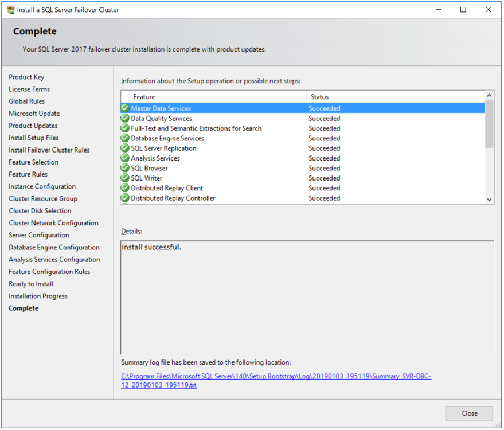Image resolution: width=504 pixels, height=430 pixels.
Task: Click the Install Setup Files step
Action: pyautogui.click(x=33, y=138)
